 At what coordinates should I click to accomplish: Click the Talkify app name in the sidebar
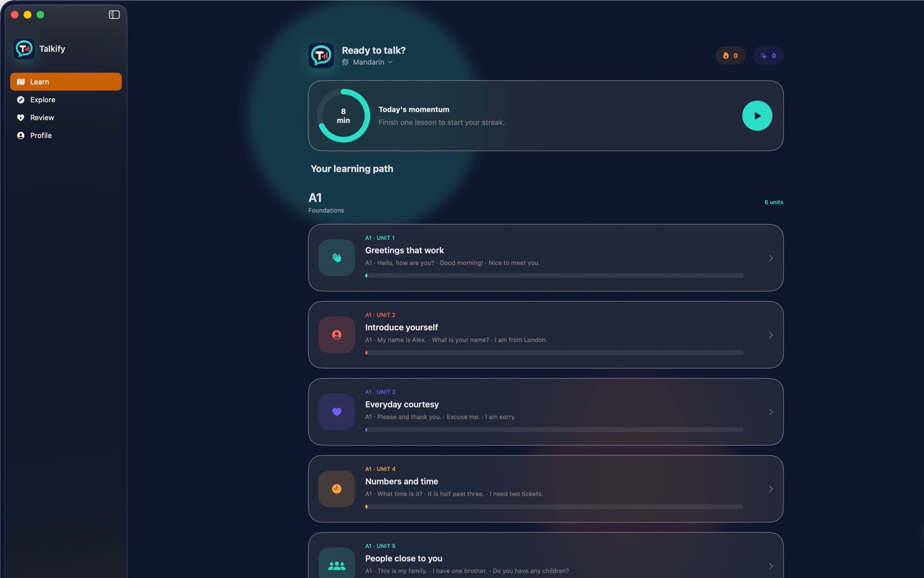(52, 49)
